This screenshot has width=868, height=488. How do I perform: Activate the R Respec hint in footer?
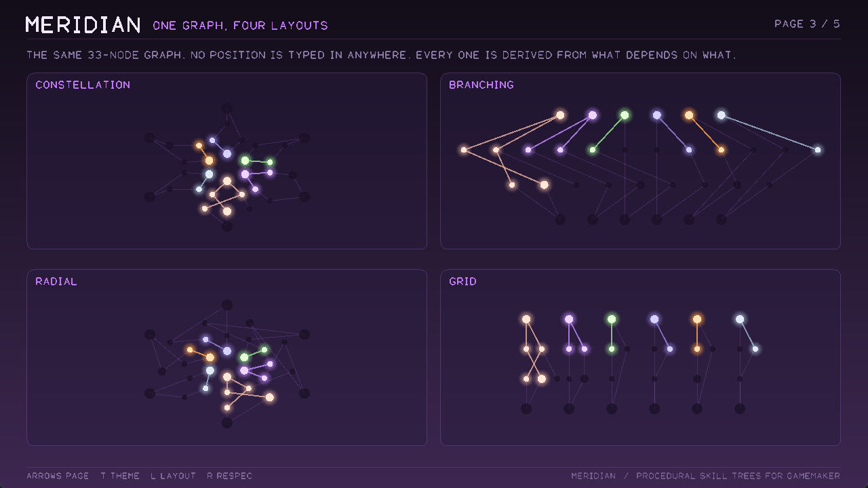click(230, 476)
